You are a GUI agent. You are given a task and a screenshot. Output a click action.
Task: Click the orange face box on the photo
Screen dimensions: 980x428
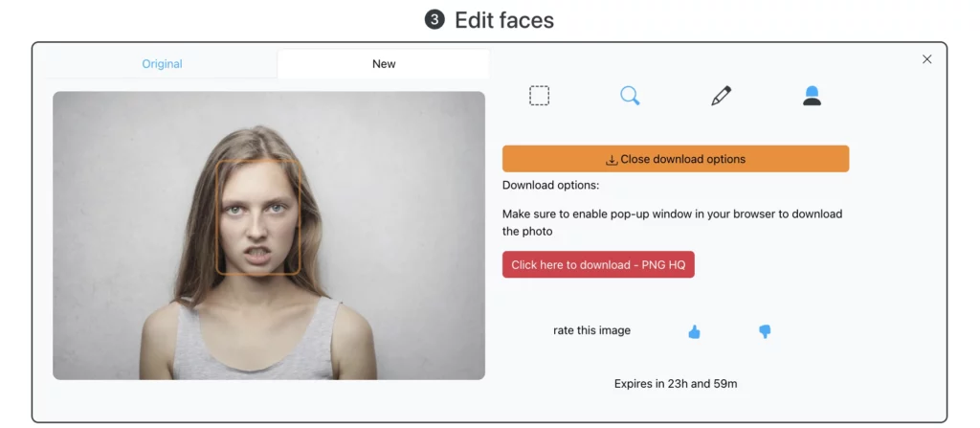258,217
